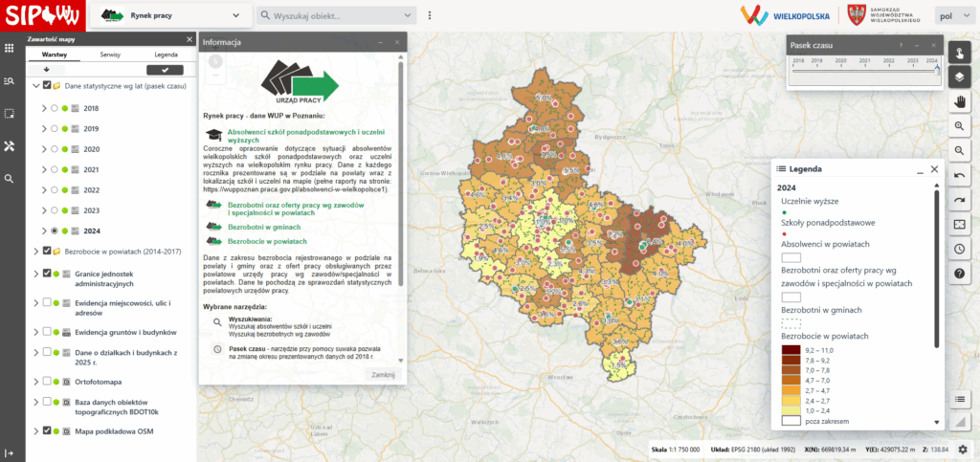Click the graduation cap icon for Absolwenci
Viewport: 980px width, 462px height.
[214, 136]
